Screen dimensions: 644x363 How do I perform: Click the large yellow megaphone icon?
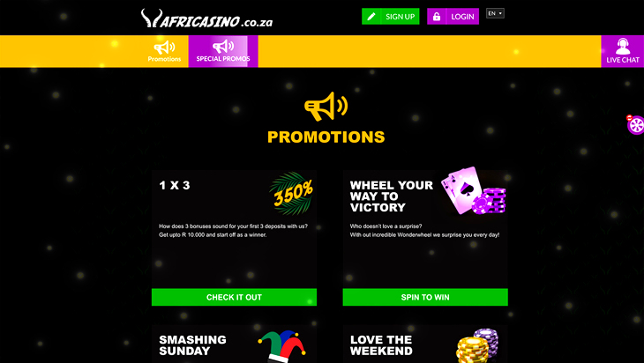[326, 107]
